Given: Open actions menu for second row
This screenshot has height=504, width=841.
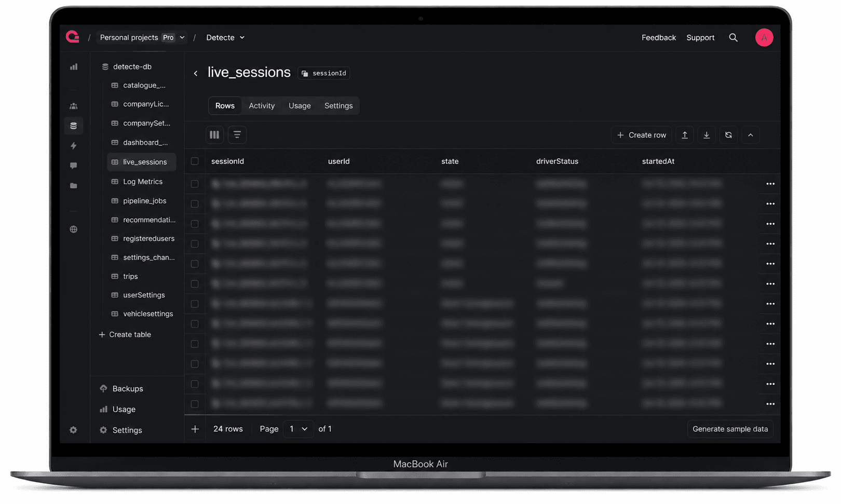Looking at the screenshot, I should (770, 204).
